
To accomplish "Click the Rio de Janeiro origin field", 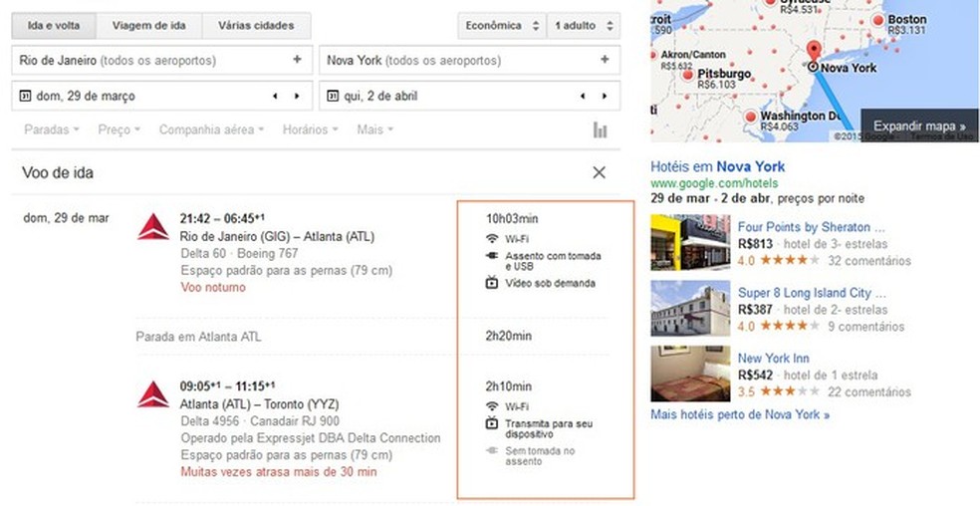I will click(x=162, y=60).
